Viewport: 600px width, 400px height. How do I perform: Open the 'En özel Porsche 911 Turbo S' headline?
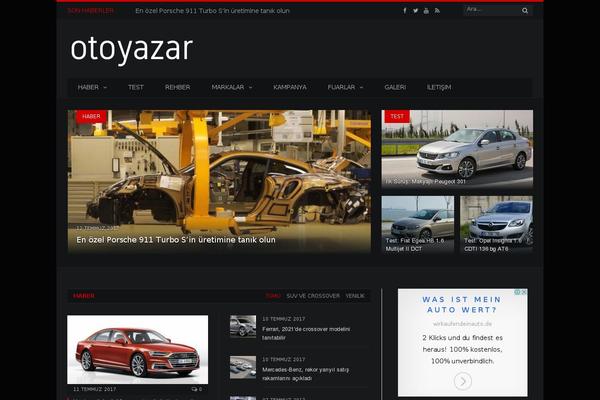[176, 240]
